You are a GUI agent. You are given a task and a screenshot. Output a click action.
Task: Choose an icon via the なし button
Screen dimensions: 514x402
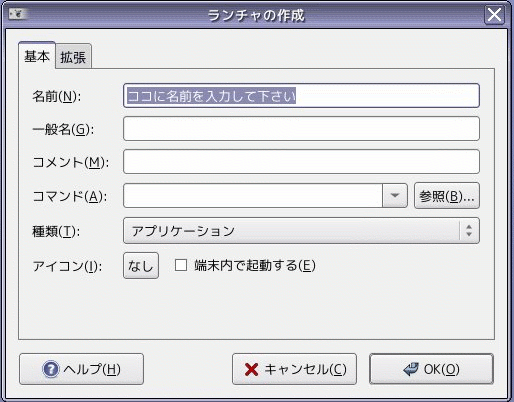tap(141, 266)
